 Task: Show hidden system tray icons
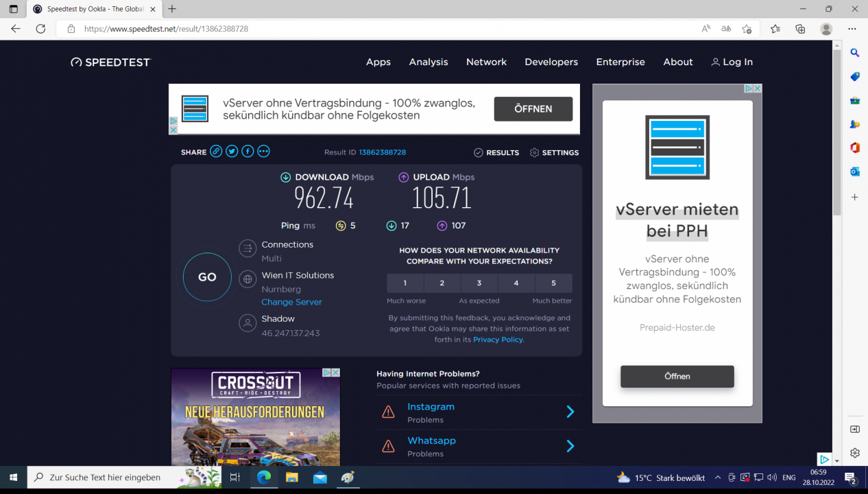(718, 478)
